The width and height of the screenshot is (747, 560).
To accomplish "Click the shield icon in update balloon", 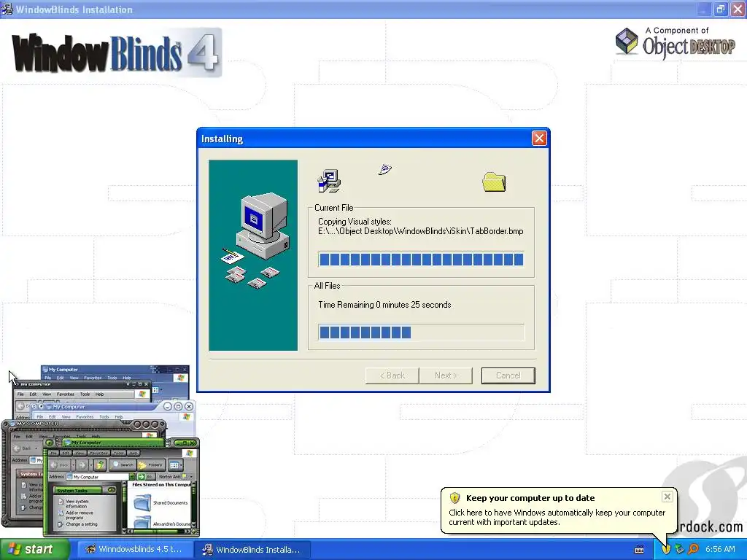I will tap(454, 498).
